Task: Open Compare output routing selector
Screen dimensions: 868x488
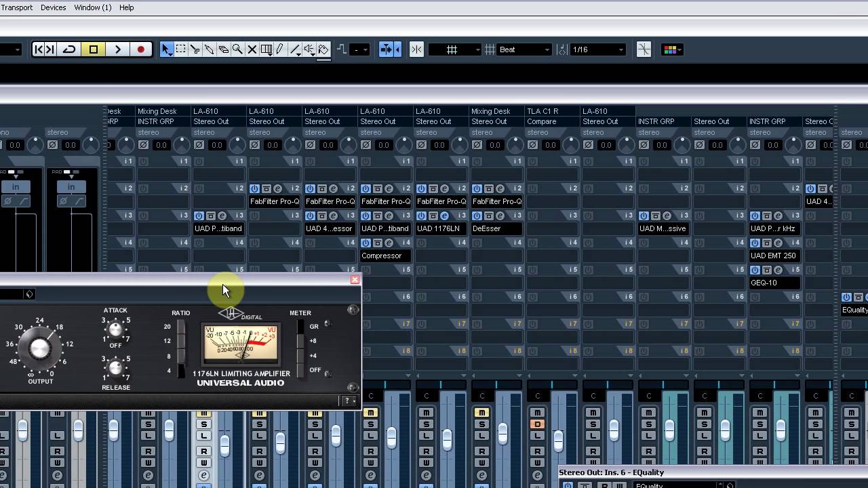Action: (551, 122)
